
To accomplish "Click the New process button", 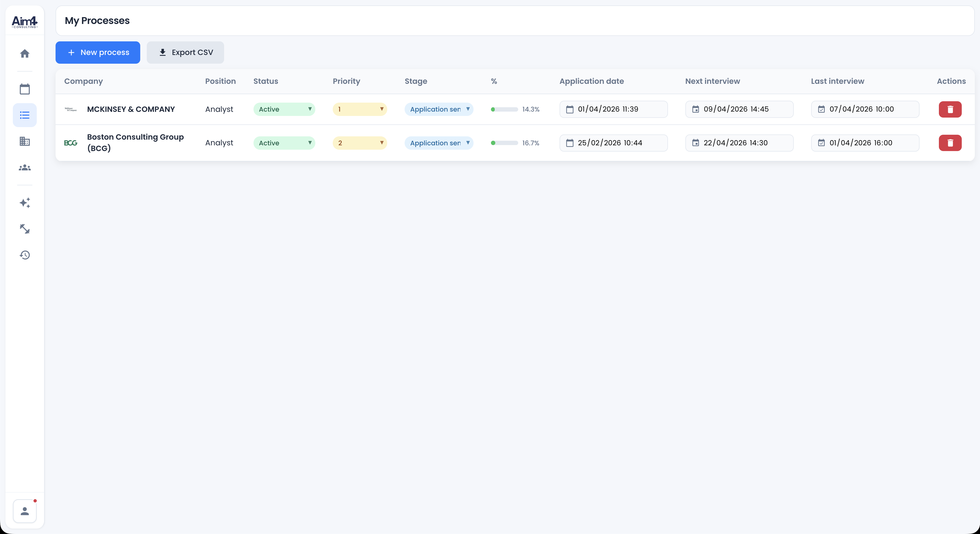I will [x=98, y=53].
